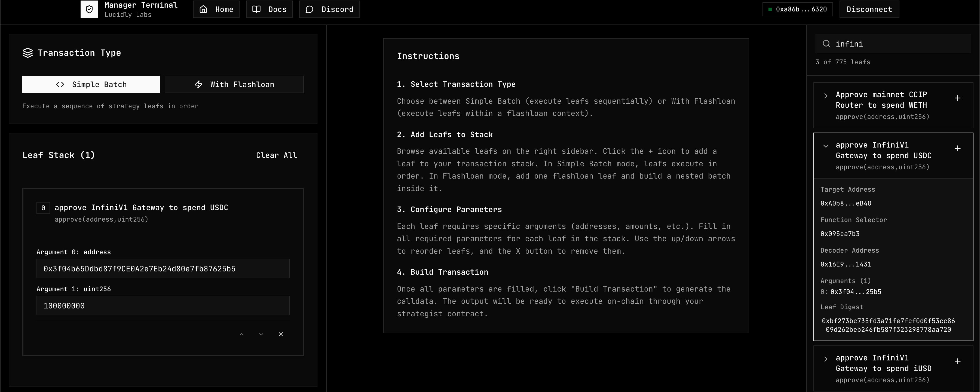Click the search magnifier icon
Viewport: 980px width, 392px height.
click(x=826, y=44)
